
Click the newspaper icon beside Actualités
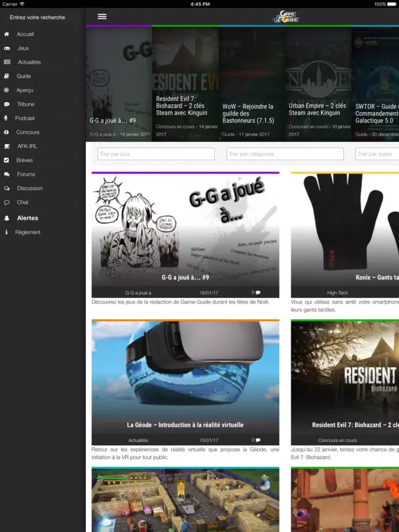7,62
